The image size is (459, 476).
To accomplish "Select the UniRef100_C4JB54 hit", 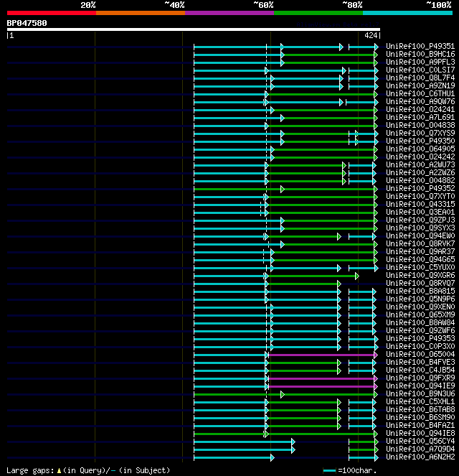I will pos(420,370).
